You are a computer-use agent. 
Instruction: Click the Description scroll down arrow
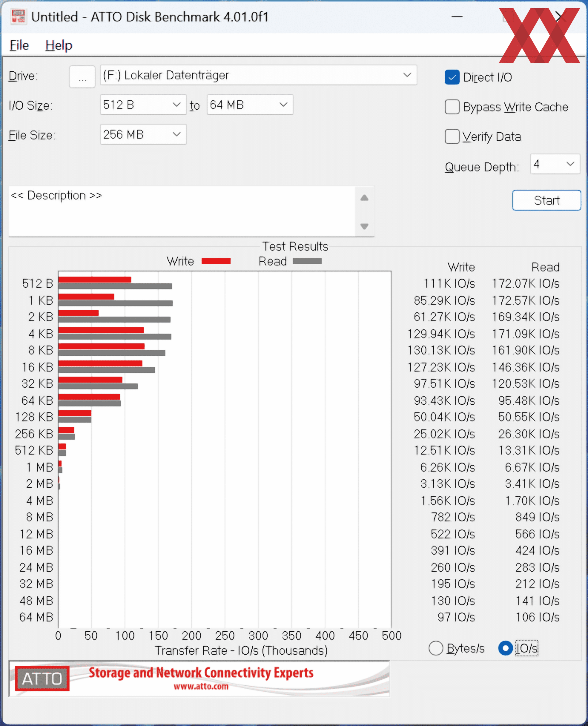click(x=364, y=226)
